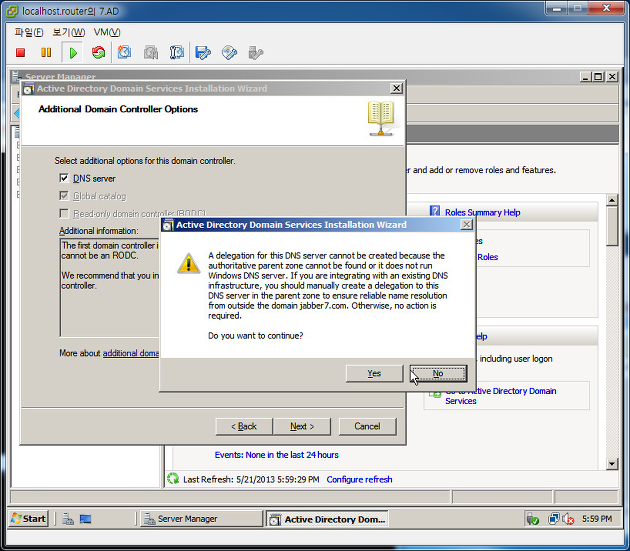The height and width of the screenshot is (551, 630).
Task: Click the open book wizard icon
Action: [381, 119]
